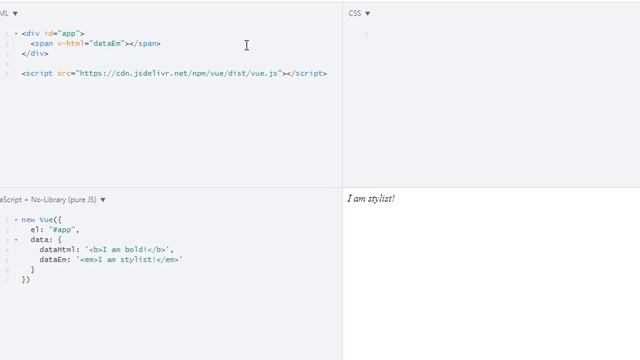Click the <span v-html="dataEm"></span> line
640x360 pixels.
pos(96,43)
